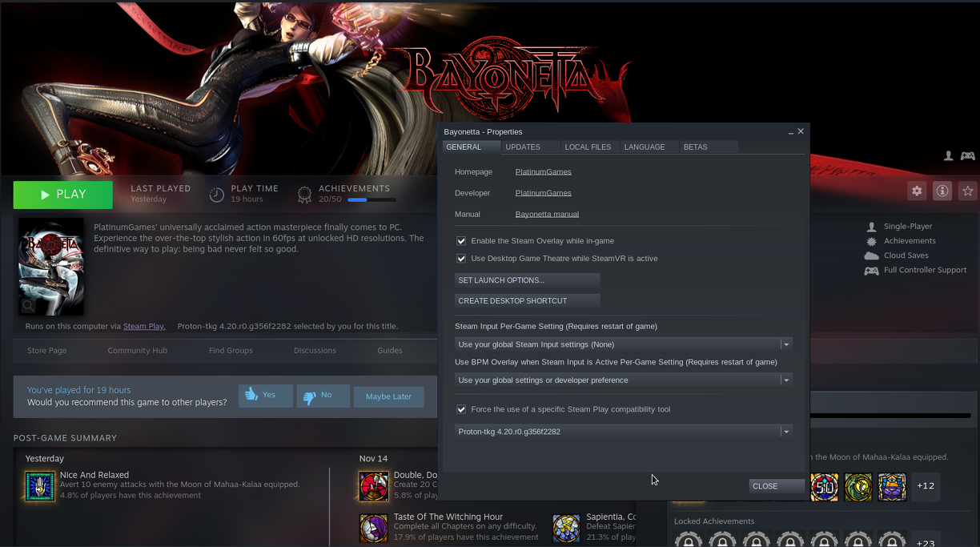This screenshot has width=980, height=547.
Task: Click the Double achievement icon from Nov 14
Action: click(374, 486)
